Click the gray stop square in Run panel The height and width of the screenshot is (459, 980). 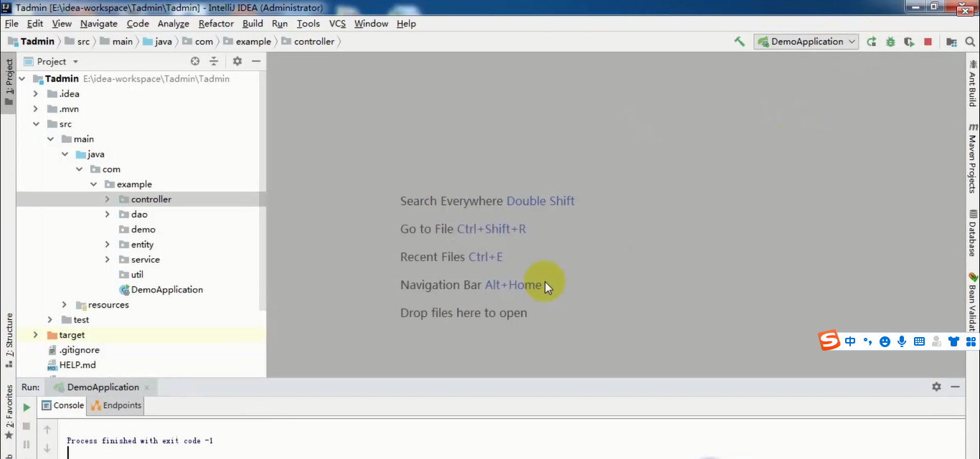[x=27, y=426]
